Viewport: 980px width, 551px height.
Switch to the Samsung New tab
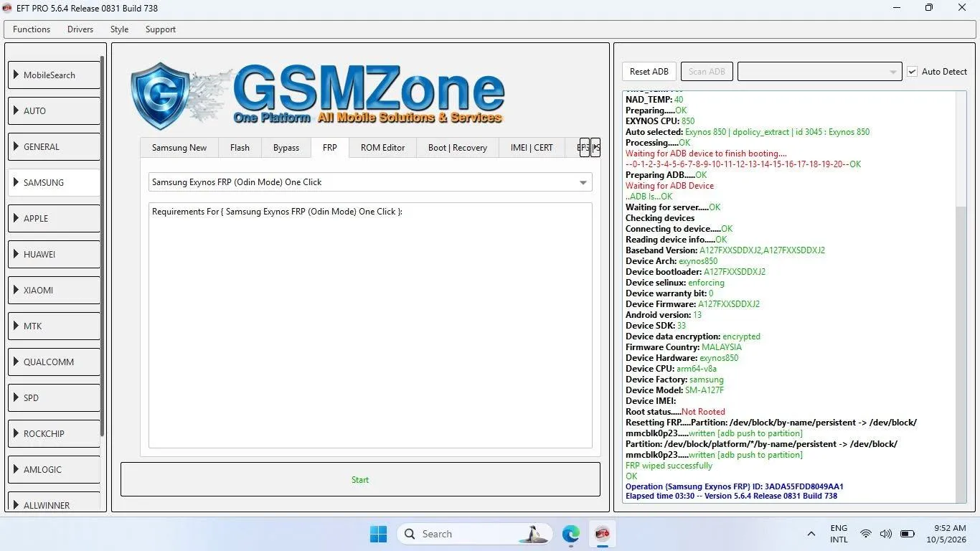pos(179,148)
